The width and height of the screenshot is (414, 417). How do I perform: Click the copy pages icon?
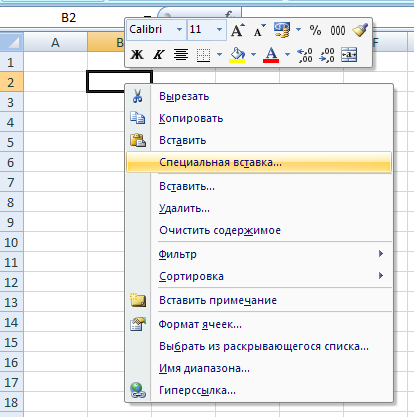(137, 118)
